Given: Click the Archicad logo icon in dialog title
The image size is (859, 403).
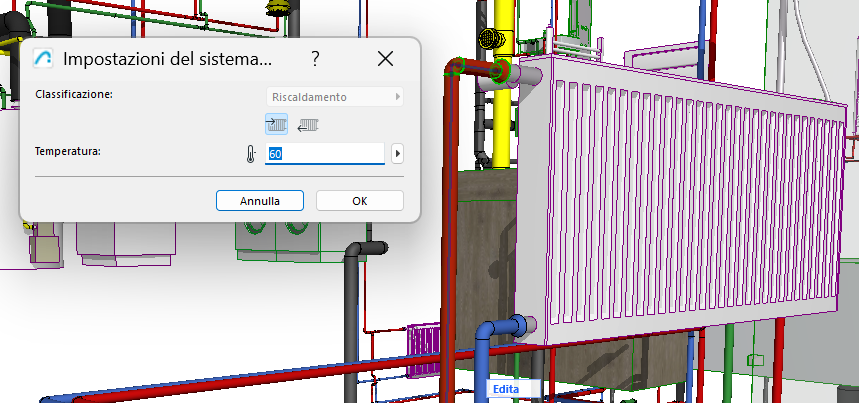Looking at the screenshot, I should coord(43,58).
